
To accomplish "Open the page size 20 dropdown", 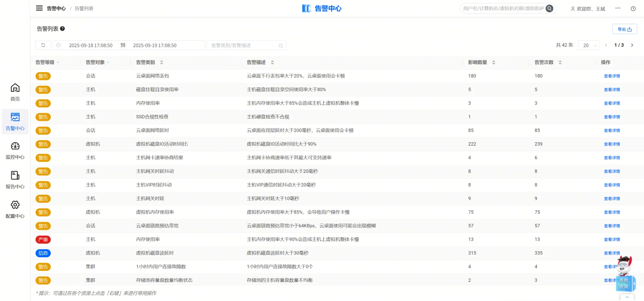I will click(589, 45).
